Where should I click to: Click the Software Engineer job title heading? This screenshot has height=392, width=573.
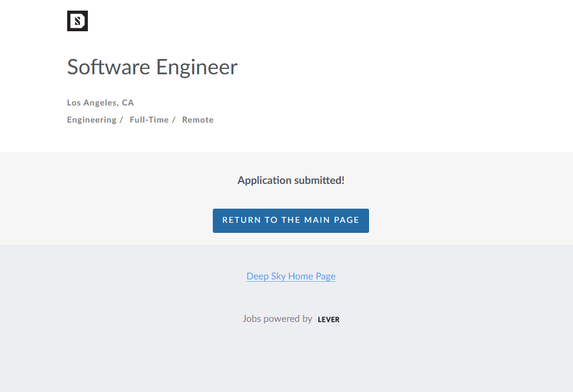coord(152,67)
